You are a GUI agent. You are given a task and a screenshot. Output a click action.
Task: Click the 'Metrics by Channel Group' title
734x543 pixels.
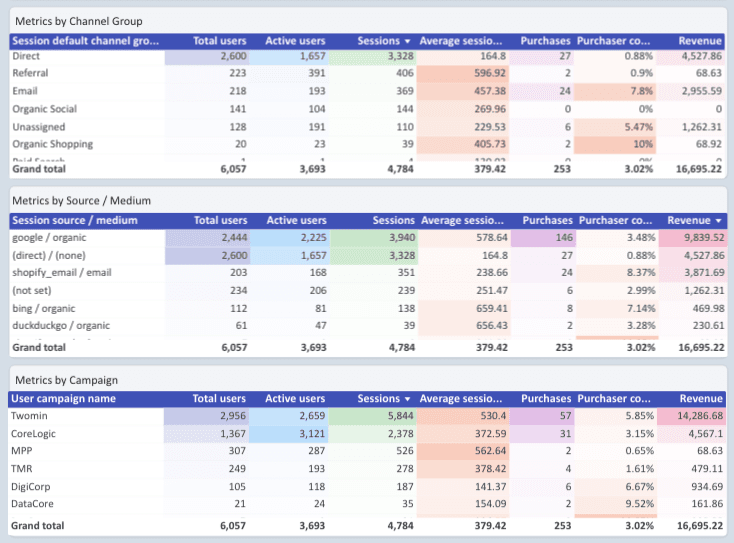click(x=79, y=21)
